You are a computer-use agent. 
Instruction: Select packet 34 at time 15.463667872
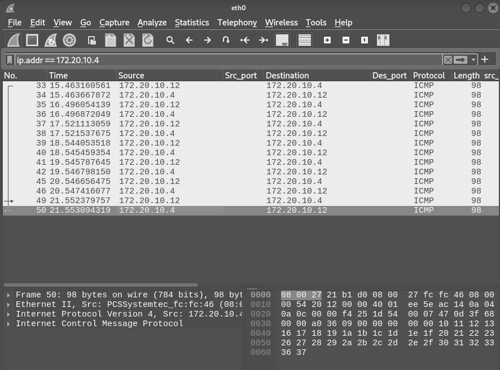(x=251, y=95)
